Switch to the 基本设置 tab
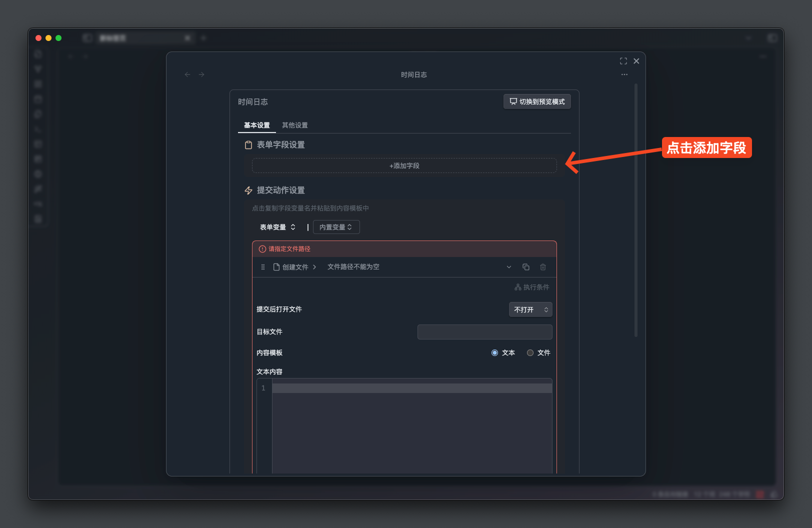Viewport: 812px width, 528px height. 256,125
